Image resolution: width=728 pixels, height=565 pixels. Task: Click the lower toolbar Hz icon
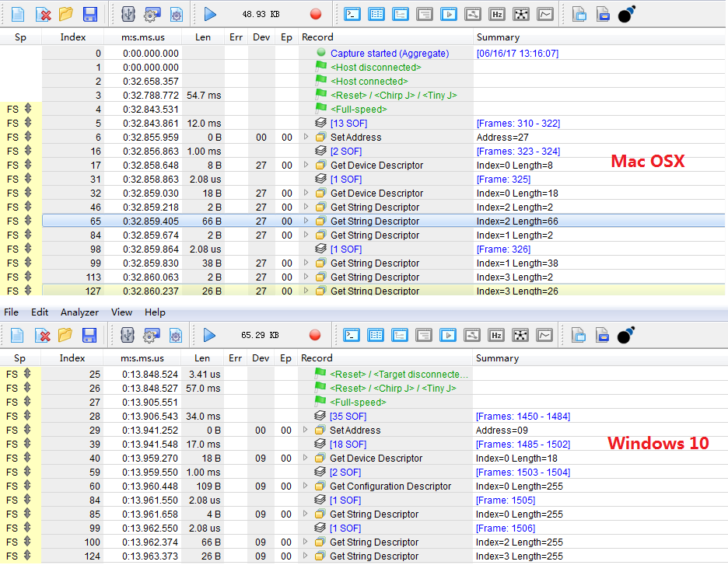[x=496, y=335]
